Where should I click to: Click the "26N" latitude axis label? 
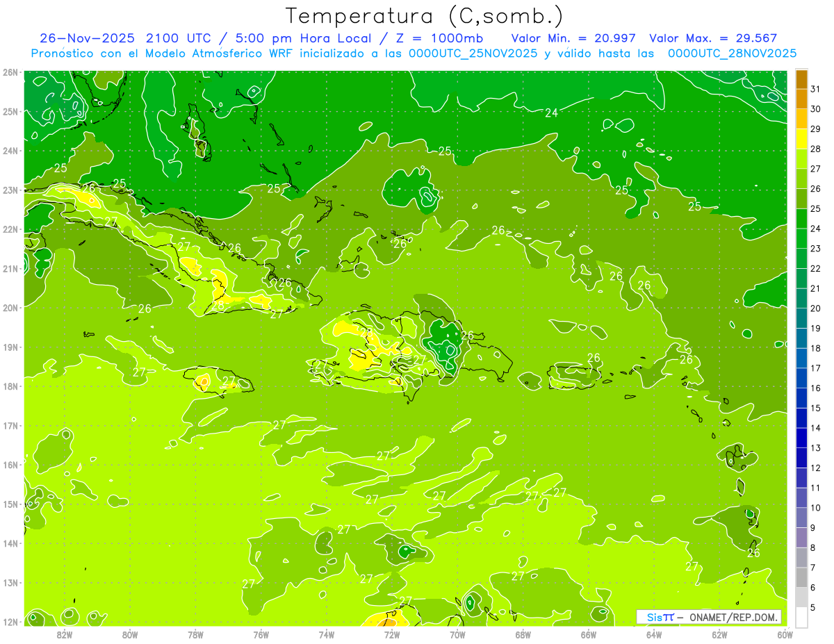pos(10,72)
